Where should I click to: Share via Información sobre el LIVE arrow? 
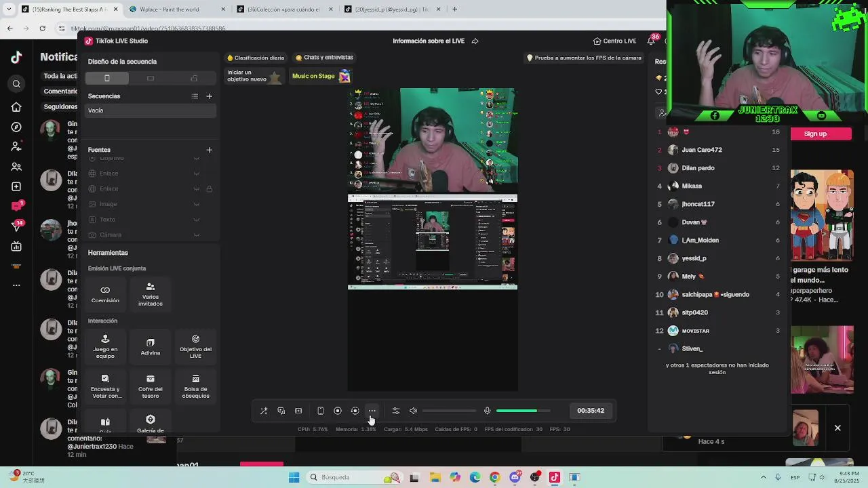coord(475,41)
